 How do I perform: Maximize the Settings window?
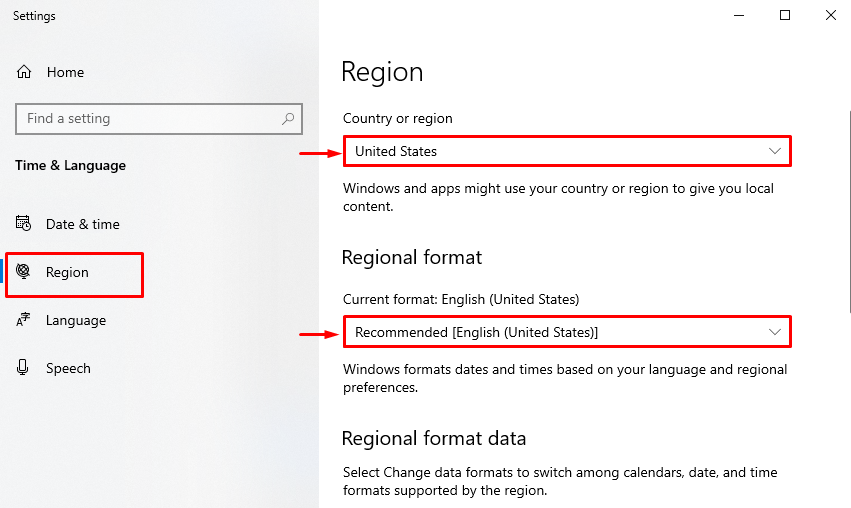point(785,15)
